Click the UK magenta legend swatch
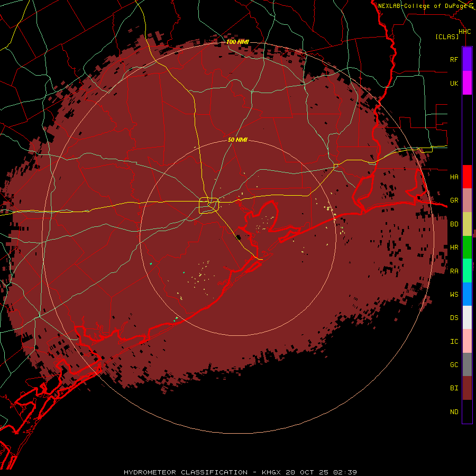476x476 pixels. coord(467,83)
